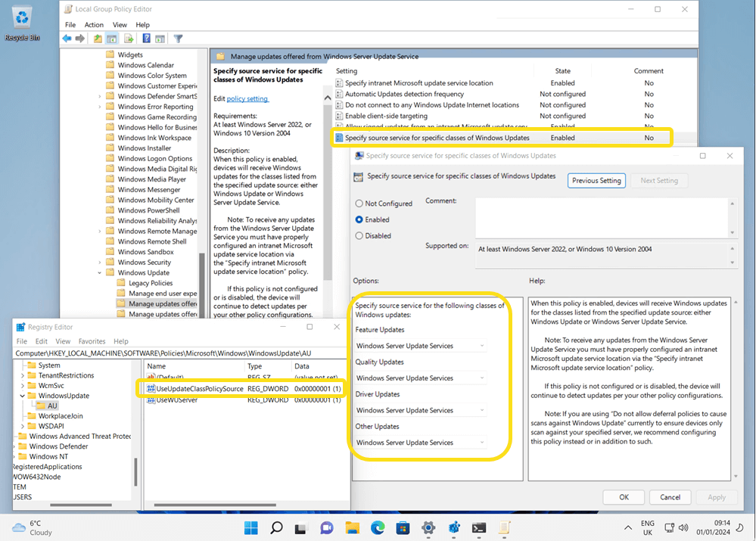The width and height of the screenshot is (756, 541).
Task: Open the Action menu in Group Policy Editor
Action: 94,24
